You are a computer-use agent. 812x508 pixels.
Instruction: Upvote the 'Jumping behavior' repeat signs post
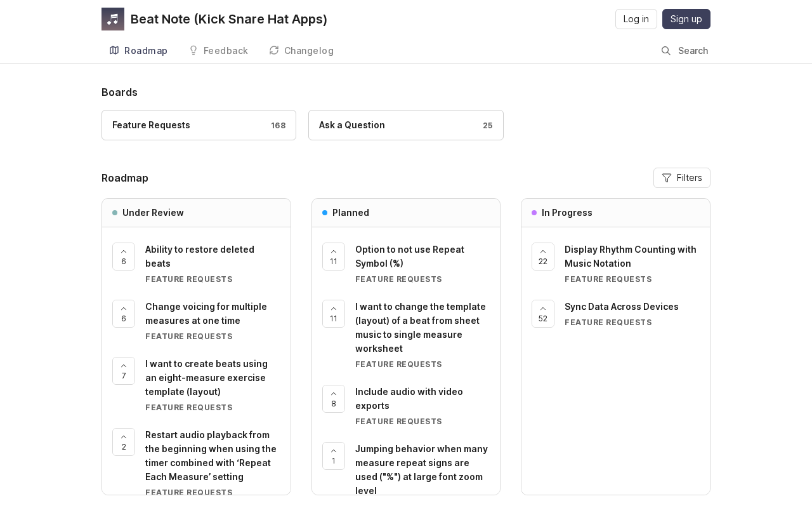click(334, 456)
